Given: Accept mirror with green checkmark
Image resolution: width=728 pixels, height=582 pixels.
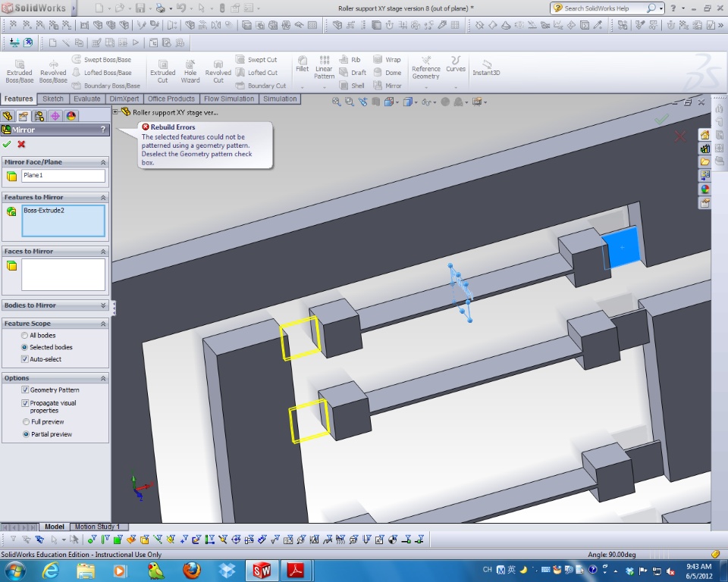Looking at the screenshot, I should pyautogui.click(x=7, y=144).
